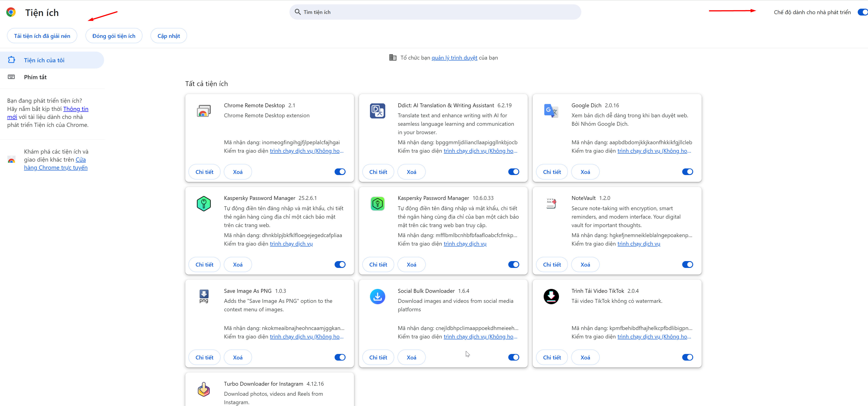Disable the NoteVault extension
Screen dimensions: 868x406
[687, 265]
